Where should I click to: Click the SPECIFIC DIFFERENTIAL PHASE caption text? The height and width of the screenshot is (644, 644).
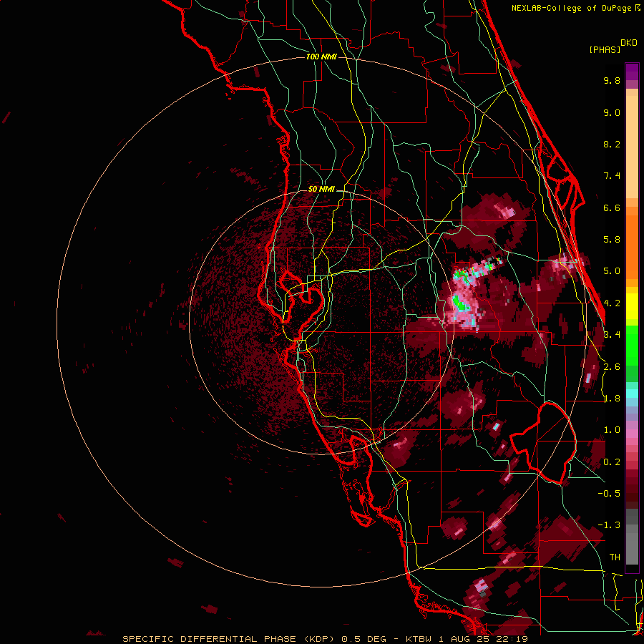(209, 639)
